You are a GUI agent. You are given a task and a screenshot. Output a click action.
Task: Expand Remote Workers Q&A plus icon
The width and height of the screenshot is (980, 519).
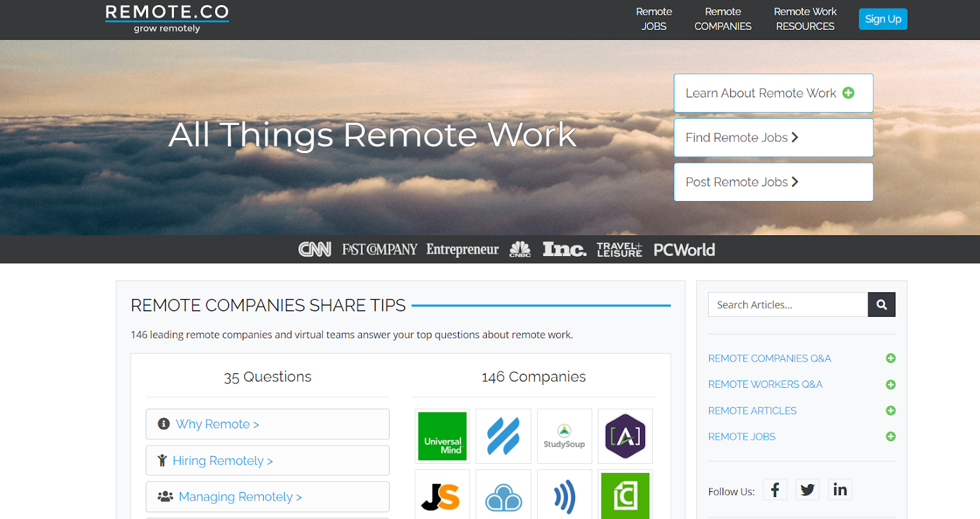click(x=891, y=385)
